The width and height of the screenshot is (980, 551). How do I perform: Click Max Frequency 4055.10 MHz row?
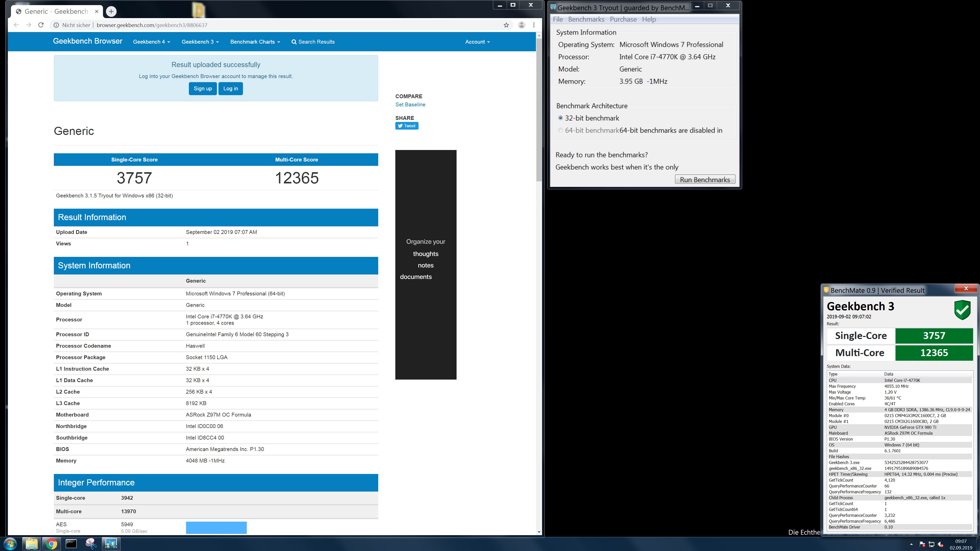(x=900, y=386)
